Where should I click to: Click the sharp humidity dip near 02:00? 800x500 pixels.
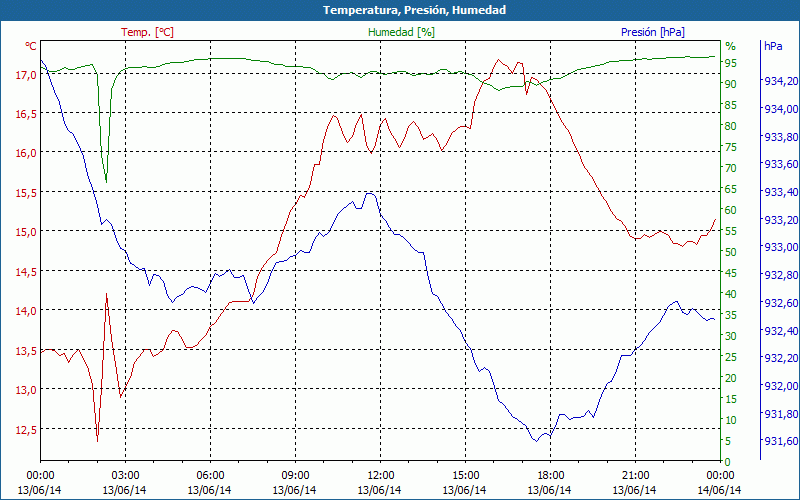(106, 181)
